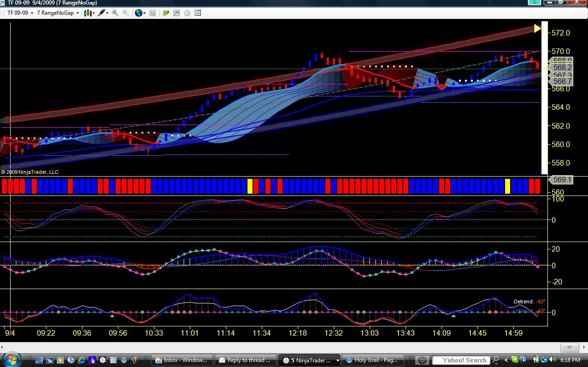Image resolution: width=588 pixels, height=367 pixels.
Task: Switch to Holy Grail page taskbar button
Action: [x=372, y=360]
